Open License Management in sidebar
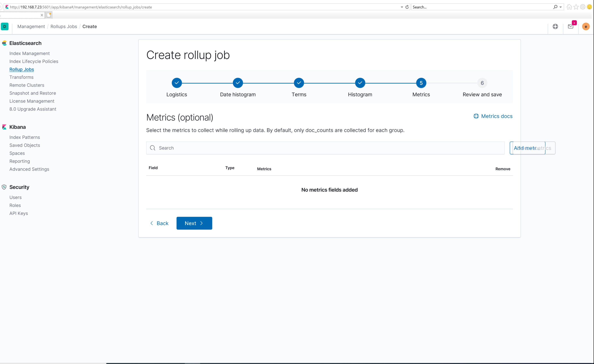The width and height of the screenshot is (594, 364). [x=32, y=101]
